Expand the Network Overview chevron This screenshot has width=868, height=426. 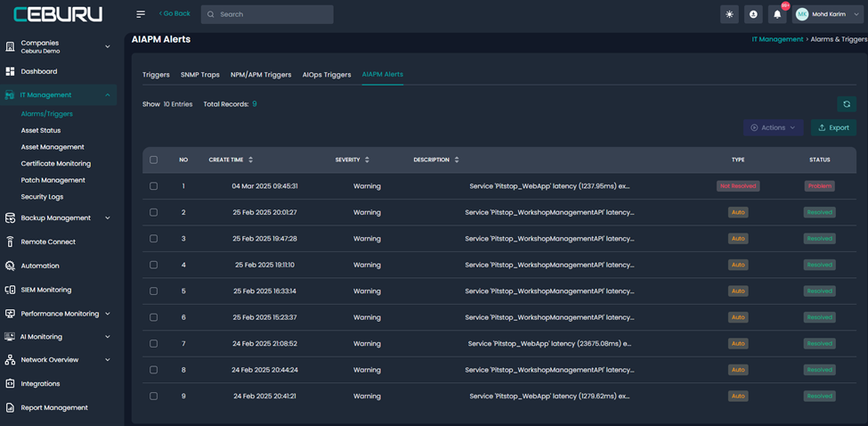point(108,360)
